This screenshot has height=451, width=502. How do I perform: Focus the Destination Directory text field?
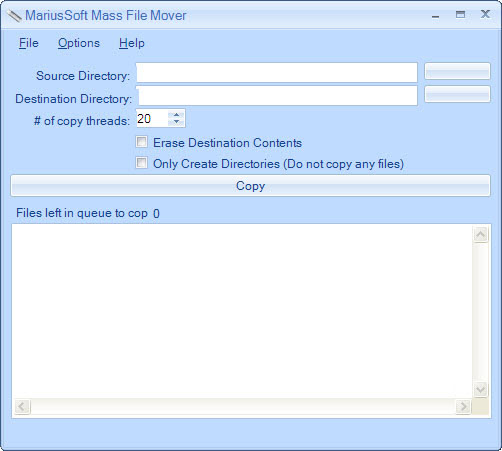pyautogui.click(x=277, y=96)
